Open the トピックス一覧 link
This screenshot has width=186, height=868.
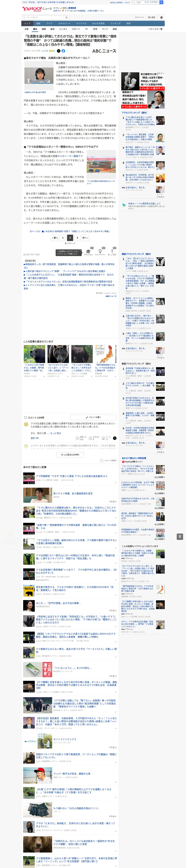(155, 29)
